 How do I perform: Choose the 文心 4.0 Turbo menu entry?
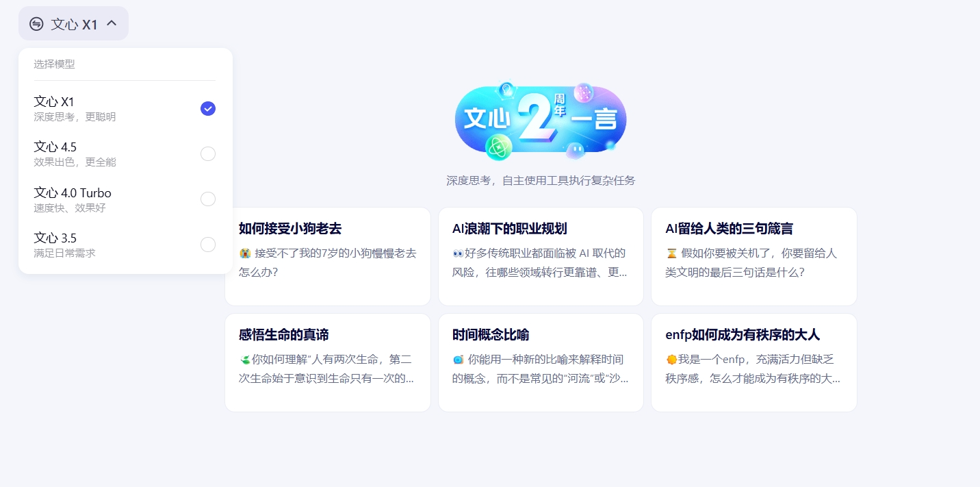coord(125,199)
